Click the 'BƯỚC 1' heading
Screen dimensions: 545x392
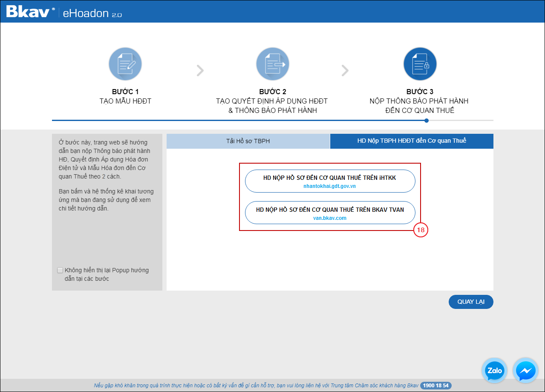point(125,92)
